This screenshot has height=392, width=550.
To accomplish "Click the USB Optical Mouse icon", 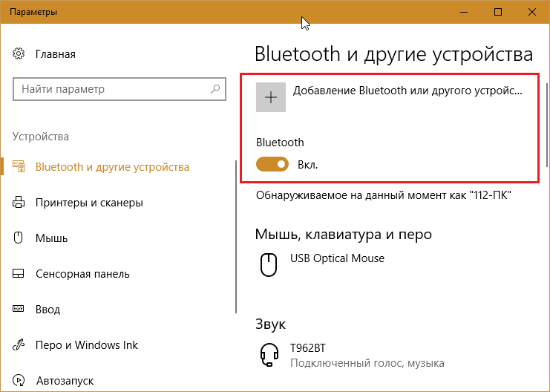I will (x=269, y=264).
